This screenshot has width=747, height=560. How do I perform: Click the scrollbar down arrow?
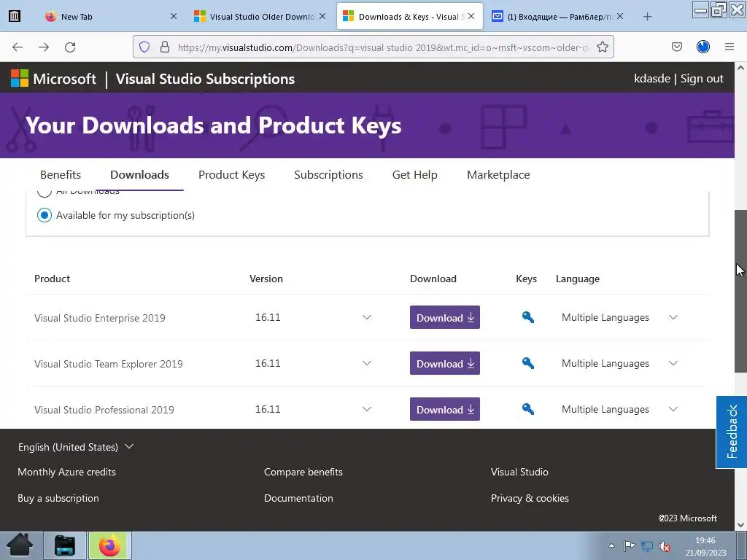(741, 525)
